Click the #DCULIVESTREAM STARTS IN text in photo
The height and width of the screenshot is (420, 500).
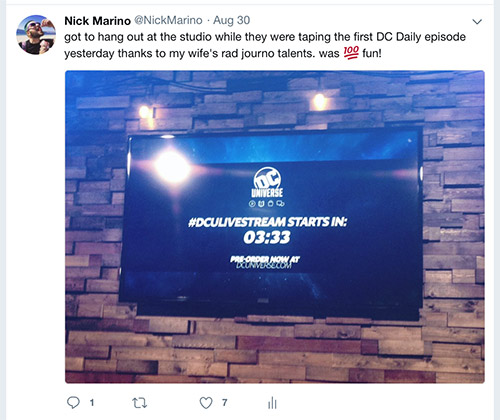(267, 222)
